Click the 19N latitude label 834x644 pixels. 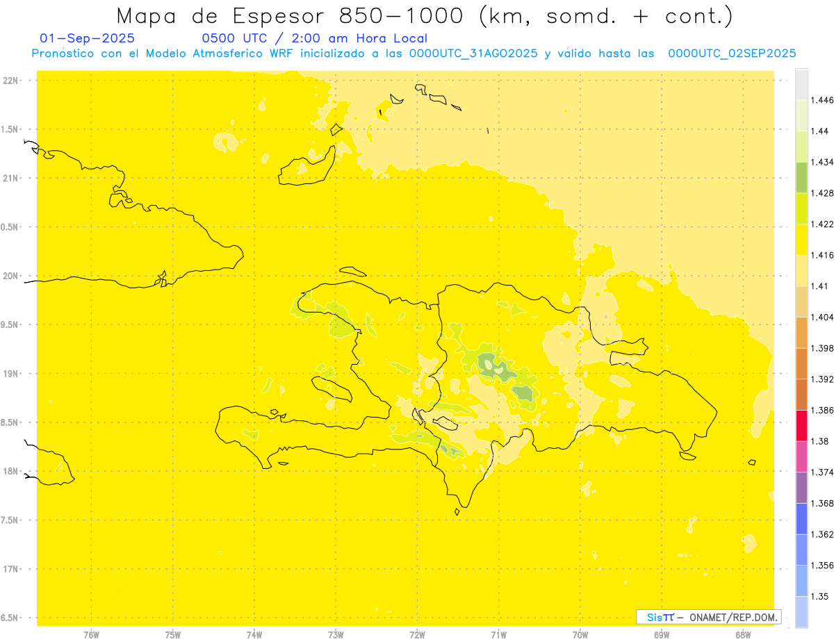[10, 374]
